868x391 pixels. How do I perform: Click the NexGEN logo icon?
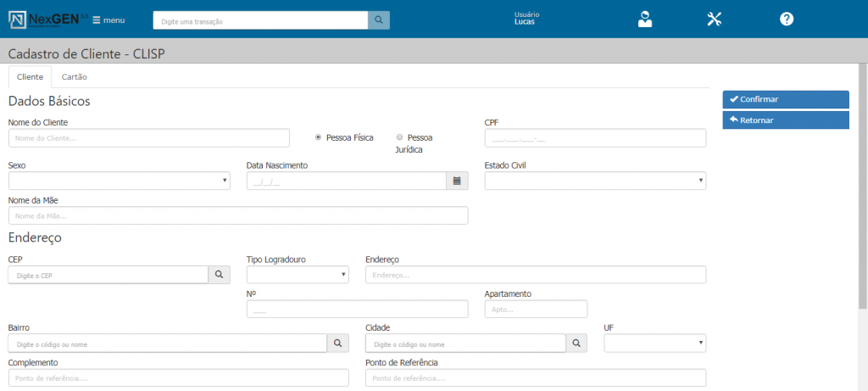[18, 19]
